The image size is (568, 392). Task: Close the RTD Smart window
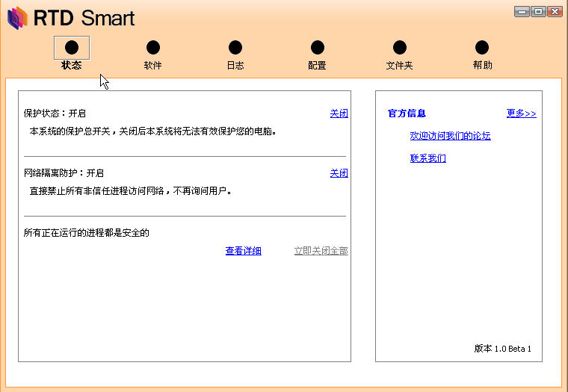pos(555,12)
